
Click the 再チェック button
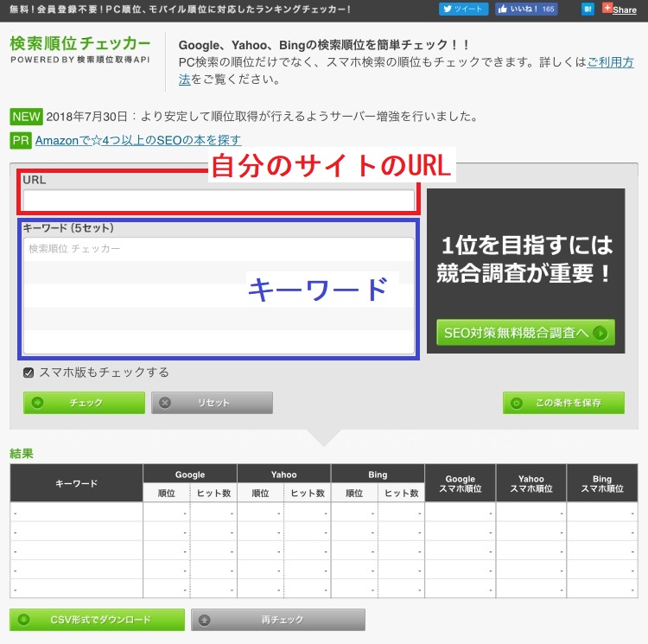click(277, 620)
